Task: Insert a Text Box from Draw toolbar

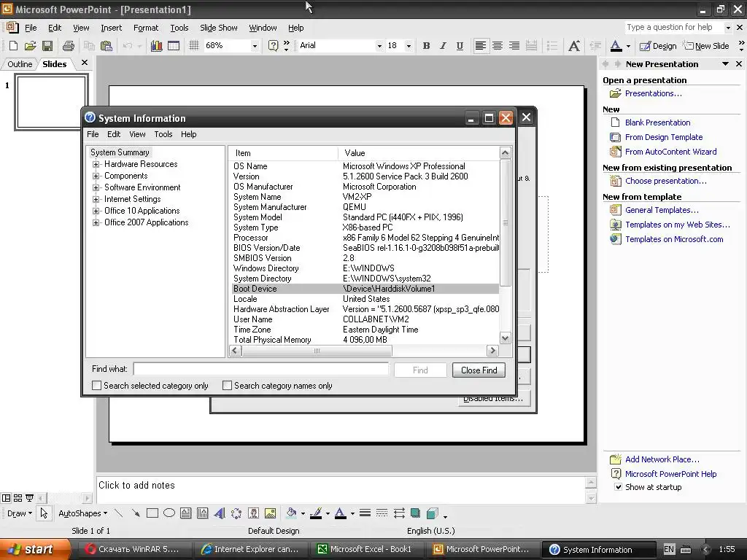Action: pyautogui.click(x=186, y=513)
